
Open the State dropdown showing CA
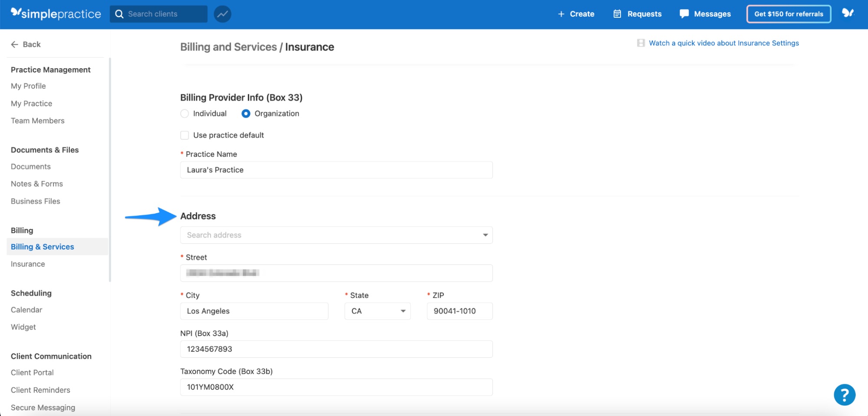point(376,311)
